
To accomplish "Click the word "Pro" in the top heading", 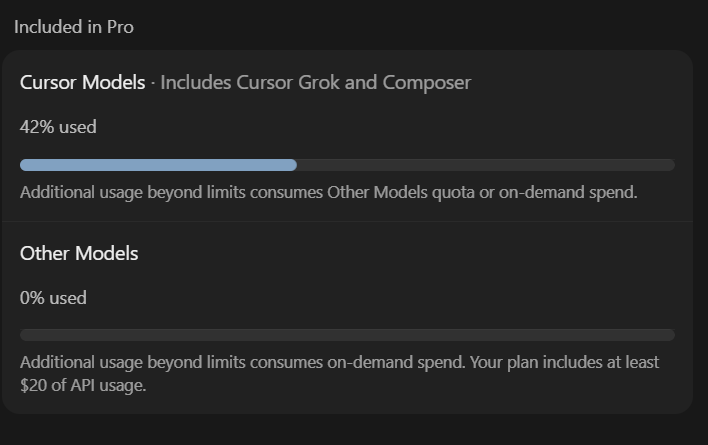I will (120, 27).
